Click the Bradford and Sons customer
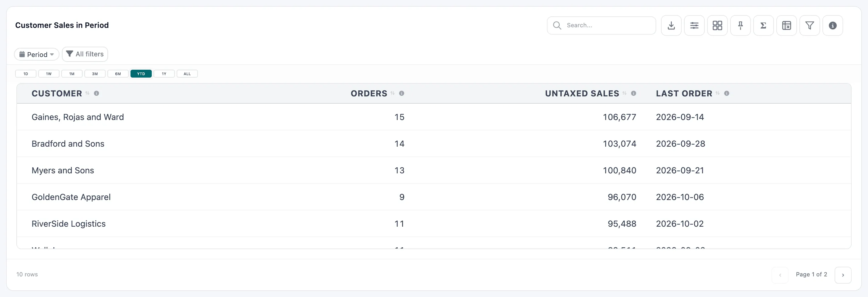The height and width of the screenshot is (297, 868). pyautogui.click(x=68, y=144)
